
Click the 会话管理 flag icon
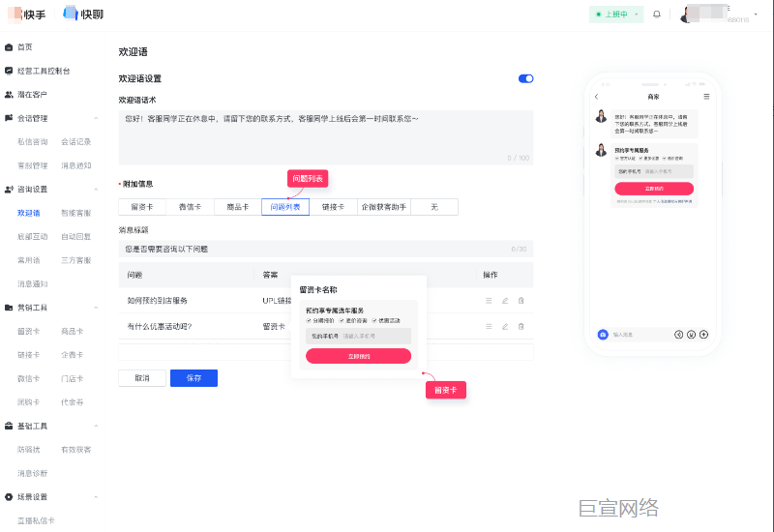(x=9, y=118)
